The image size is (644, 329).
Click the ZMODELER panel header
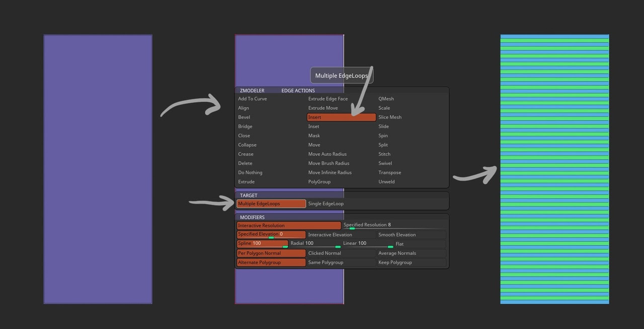pyautogui.click(x=252, y=91)
